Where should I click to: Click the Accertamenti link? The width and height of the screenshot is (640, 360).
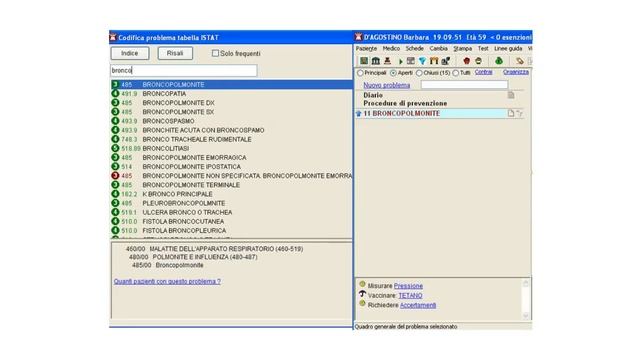click(418, 305)
